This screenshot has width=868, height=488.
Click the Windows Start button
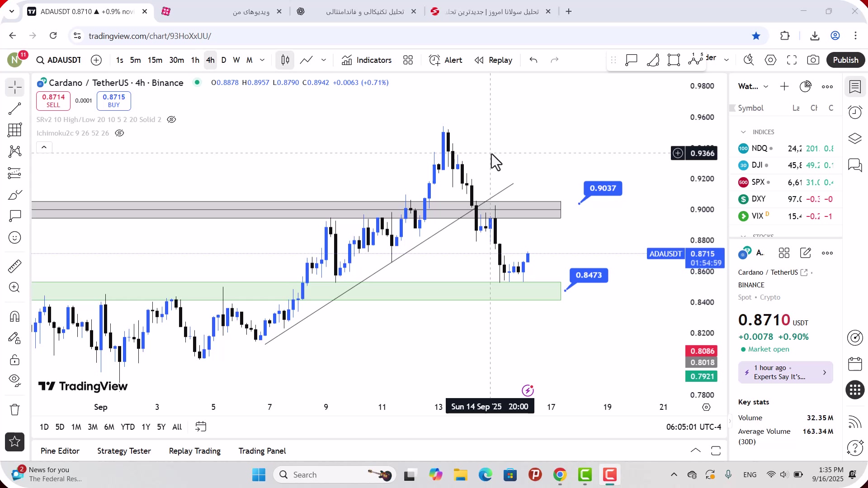tap(259, 475)
